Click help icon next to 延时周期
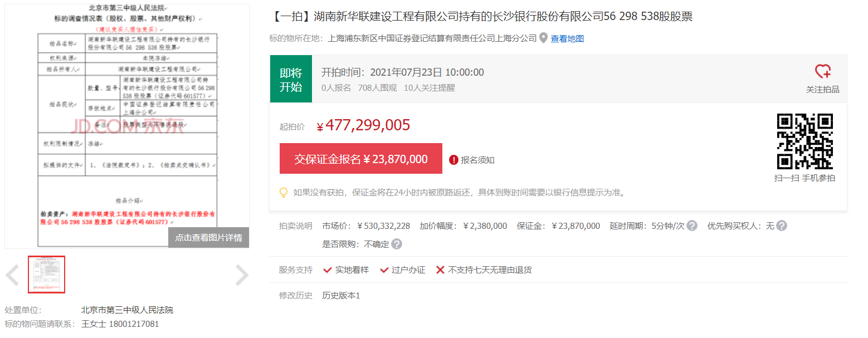868x338 pixels. (691, 226)
